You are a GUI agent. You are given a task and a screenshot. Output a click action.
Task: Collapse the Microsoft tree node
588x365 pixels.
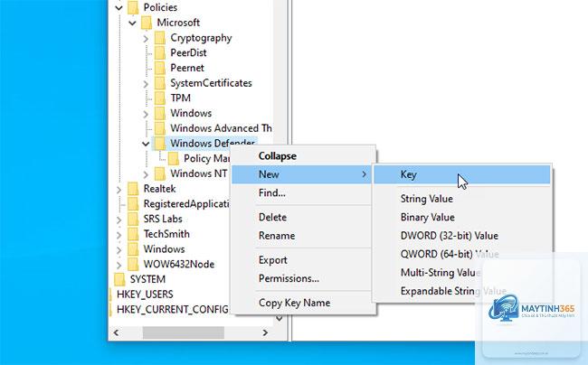[132, 23]
